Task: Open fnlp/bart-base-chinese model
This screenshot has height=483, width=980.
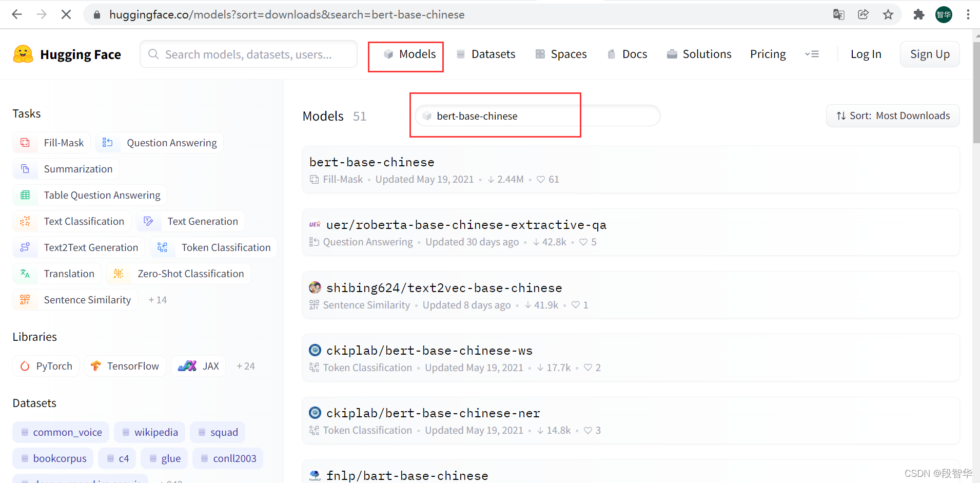Action: pyautogui.click(x=631, y=472)
